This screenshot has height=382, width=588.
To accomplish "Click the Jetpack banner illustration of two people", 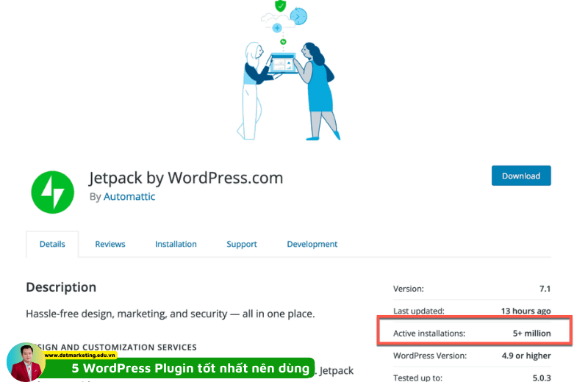I will 289,71.
